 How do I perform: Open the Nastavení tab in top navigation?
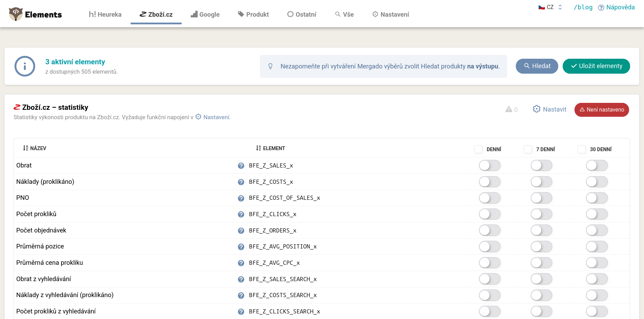391,14
